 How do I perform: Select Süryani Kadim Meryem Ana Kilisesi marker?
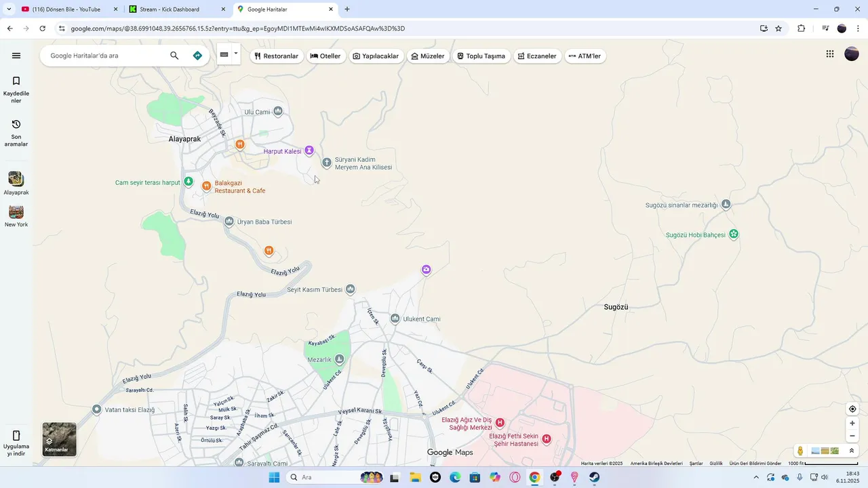pos(326,163)
